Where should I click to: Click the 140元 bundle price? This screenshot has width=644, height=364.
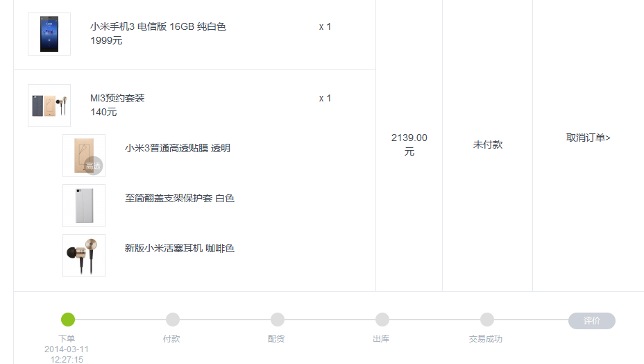click(103, 113)
